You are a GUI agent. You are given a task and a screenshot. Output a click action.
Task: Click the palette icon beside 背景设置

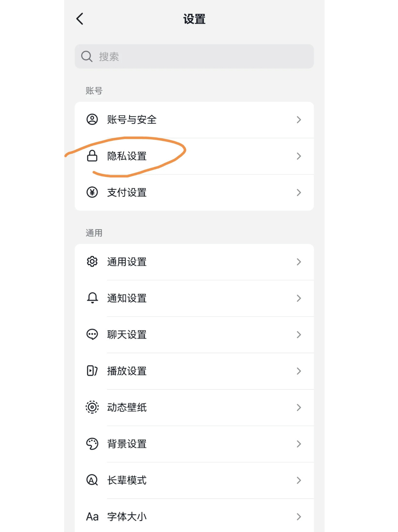point(92,444)
